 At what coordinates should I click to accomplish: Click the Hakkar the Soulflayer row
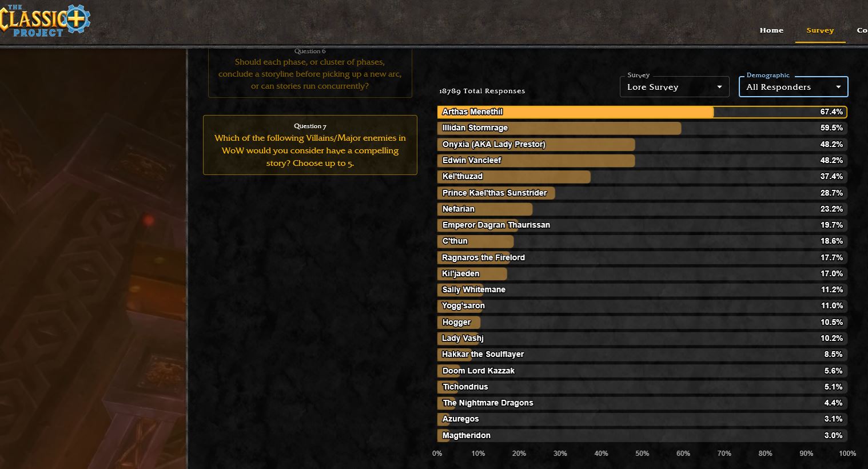642,354
